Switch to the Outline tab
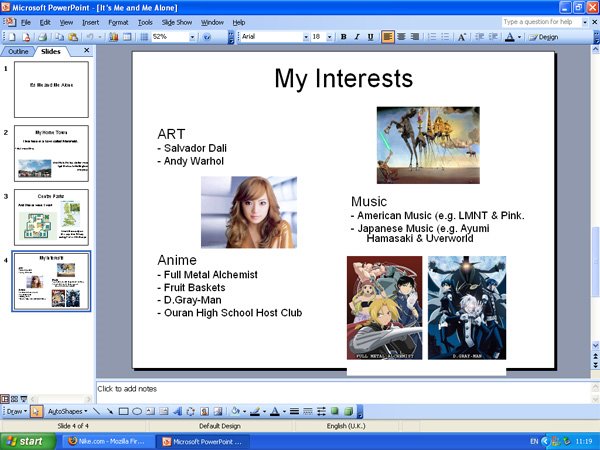 [x=18, y=51]
